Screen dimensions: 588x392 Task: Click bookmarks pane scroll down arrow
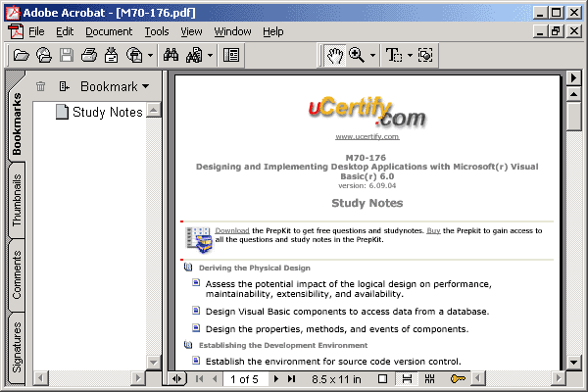(154, 362)
